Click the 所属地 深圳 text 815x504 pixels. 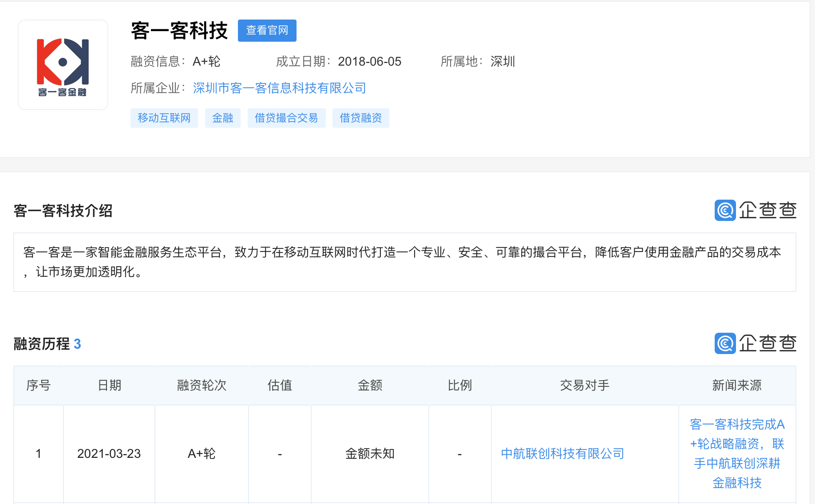pyautogui.click(x=478, y=61)
